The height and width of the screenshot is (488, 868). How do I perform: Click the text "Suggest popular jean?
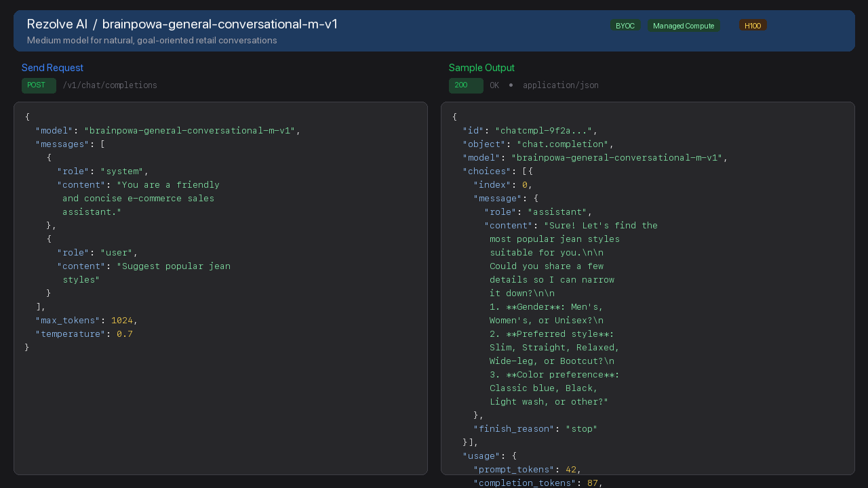pyautogui.click(x=174, y=266)
